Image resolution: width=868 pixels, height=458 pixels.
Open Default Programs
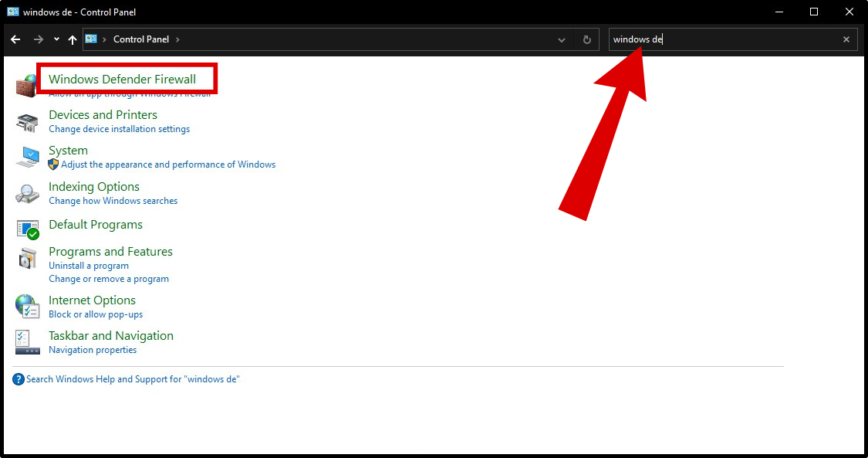tap(96, 224)
